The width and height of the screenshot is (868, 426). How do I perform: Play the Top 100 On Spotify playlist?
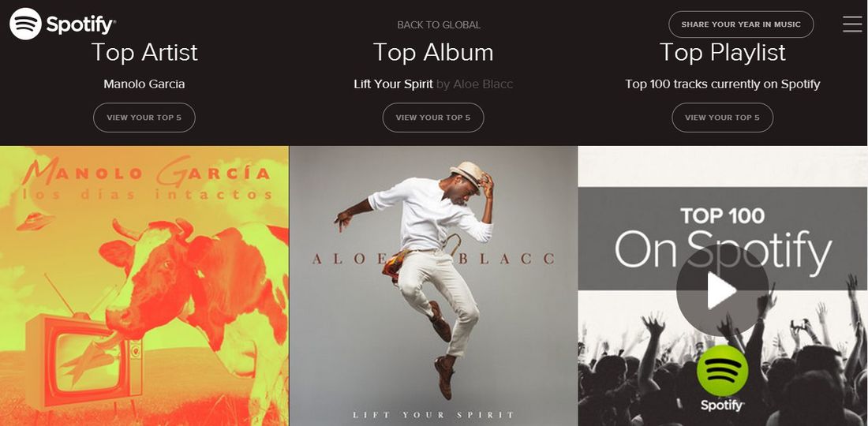tap(722, 290)
